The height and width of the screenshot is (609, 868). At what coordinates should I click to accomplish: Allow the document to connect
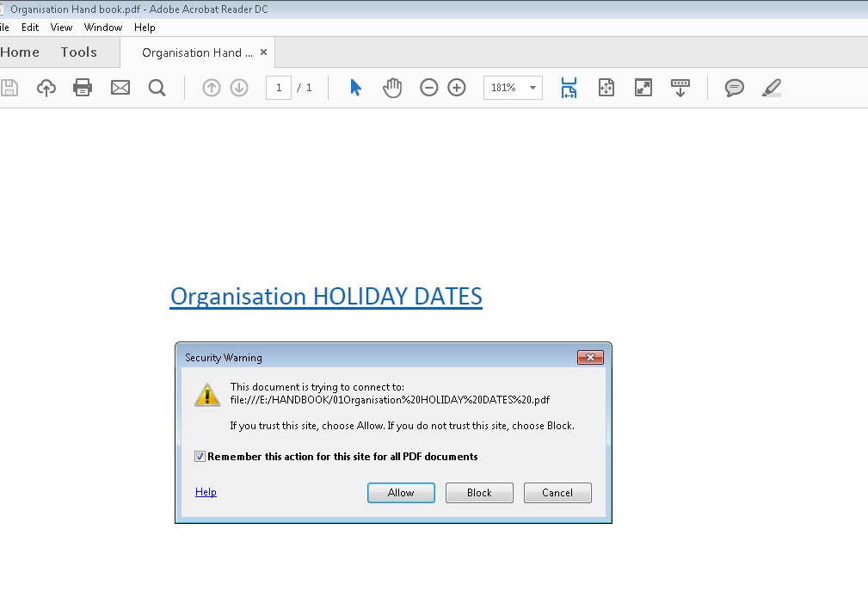(401, 492)
